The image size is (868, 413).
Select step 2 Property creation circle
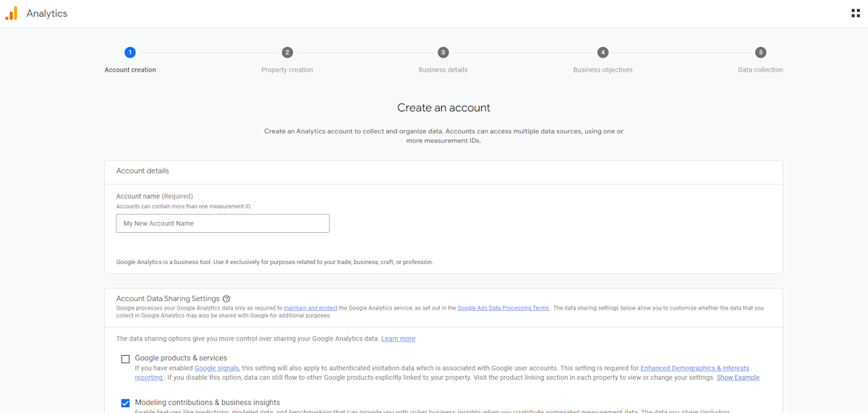287,52
